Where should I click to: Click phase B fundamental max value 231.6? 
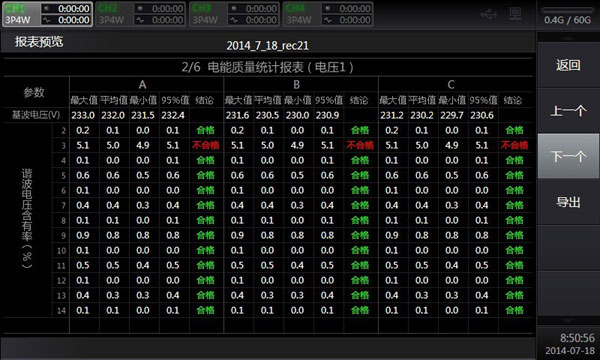coord(237,115)
